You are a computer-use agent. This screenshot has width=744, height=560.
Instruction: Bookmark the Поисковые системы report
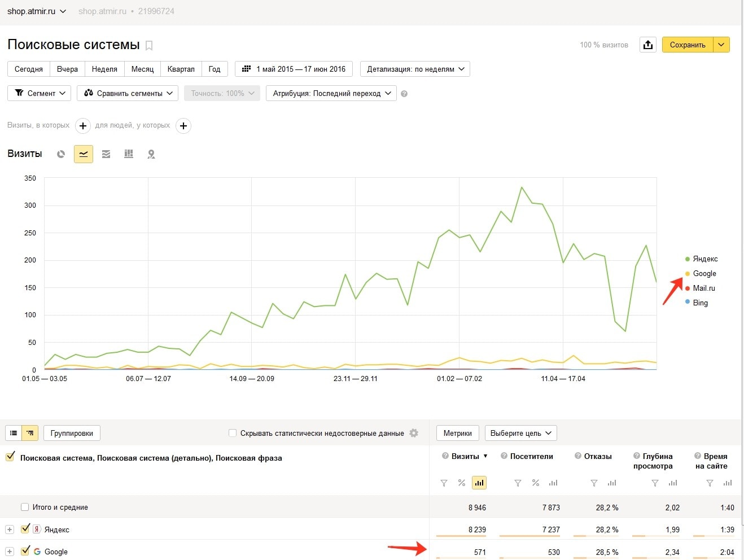pos(149,45)
